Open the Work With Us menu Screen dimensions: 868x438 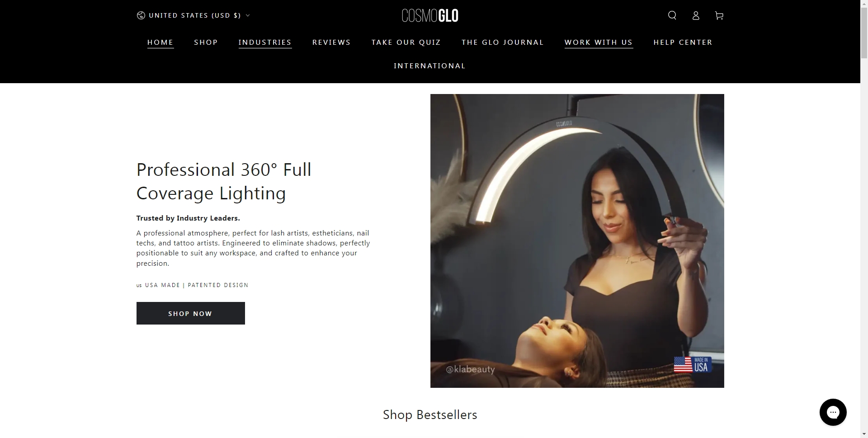click(x=599, y=42)
